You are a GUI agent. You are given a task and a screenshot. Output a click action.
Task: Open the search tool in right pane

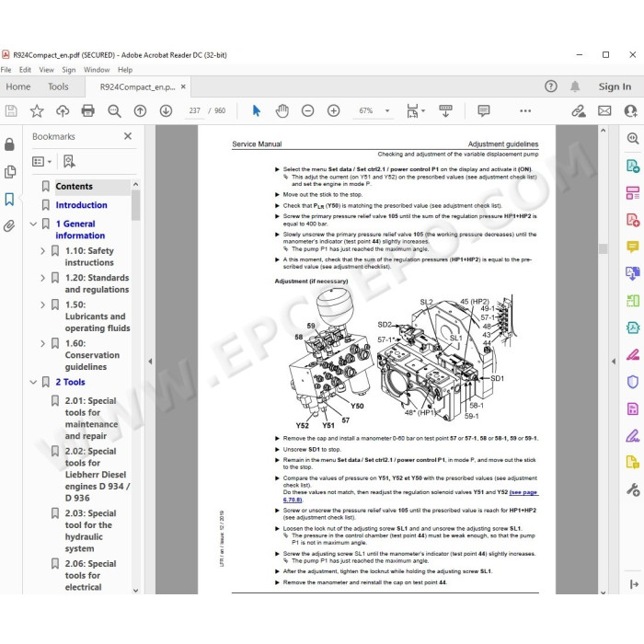(x=633, y=138)
